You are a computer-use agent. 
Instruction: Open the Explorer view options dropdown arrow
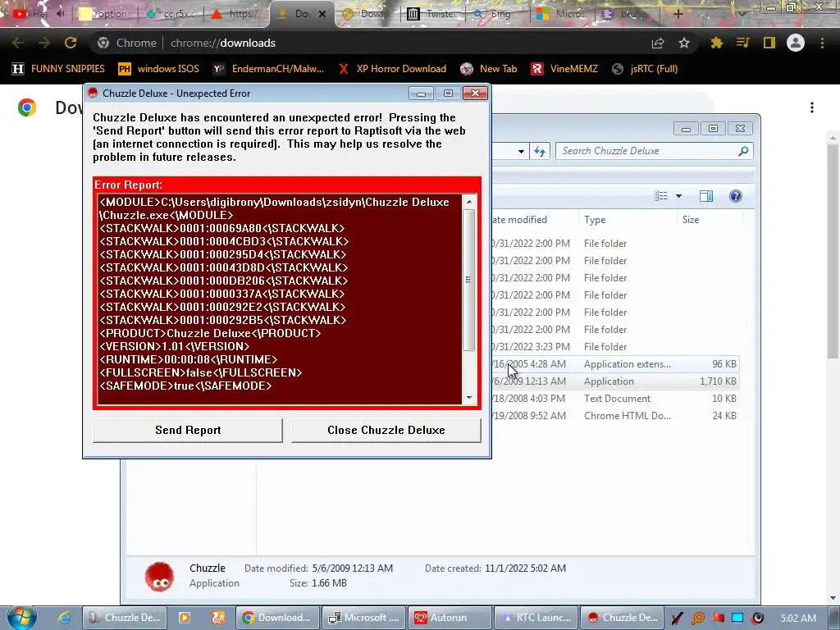coord(678,196)
